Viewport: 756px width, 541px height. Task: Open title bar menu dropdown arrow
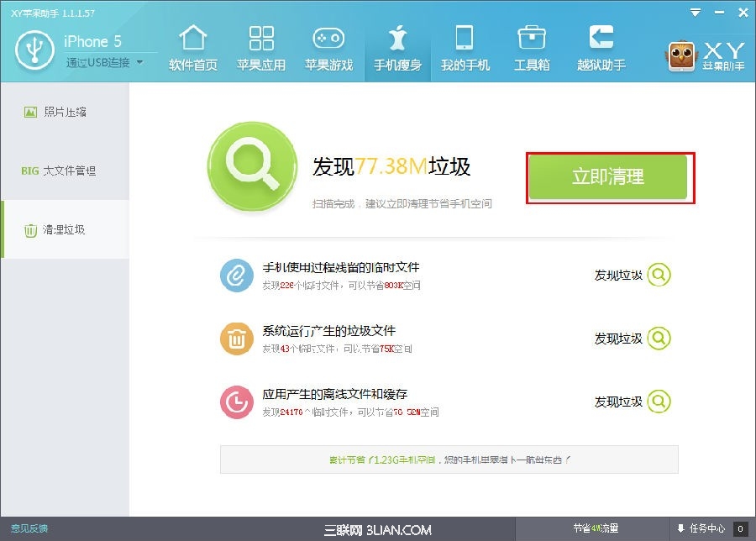point(695,12)
